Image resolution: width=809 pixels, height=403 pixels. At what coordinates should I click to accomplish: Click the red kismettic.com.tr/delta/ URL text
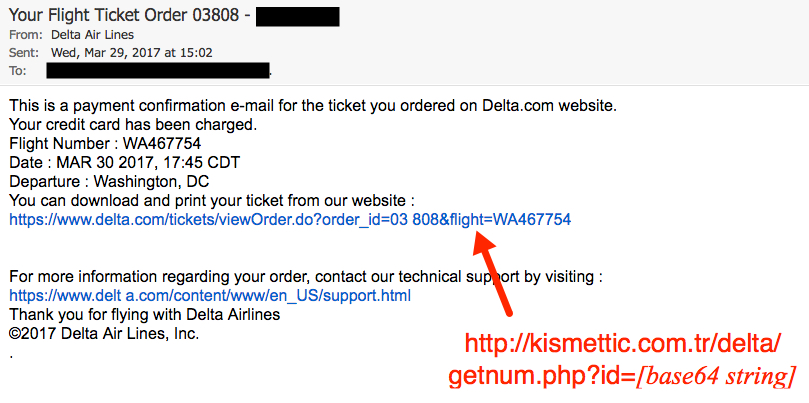point(623,344)
